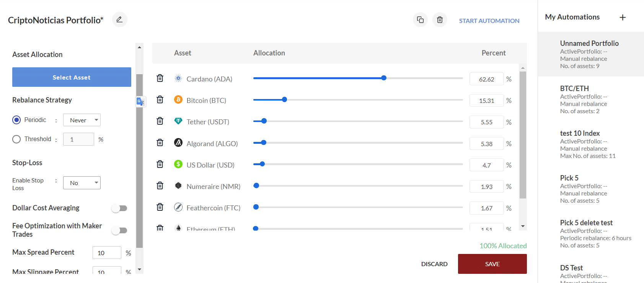Click the translate icon on sidebar edge
Screen dimensions: 644x283
click(140, 102)
